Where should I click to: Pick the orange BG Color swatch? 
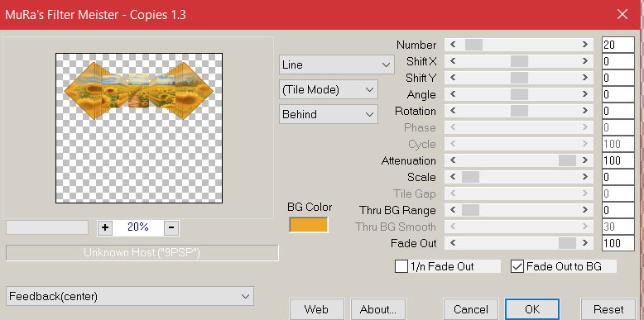pyautogui.click(x=309, y=225)
